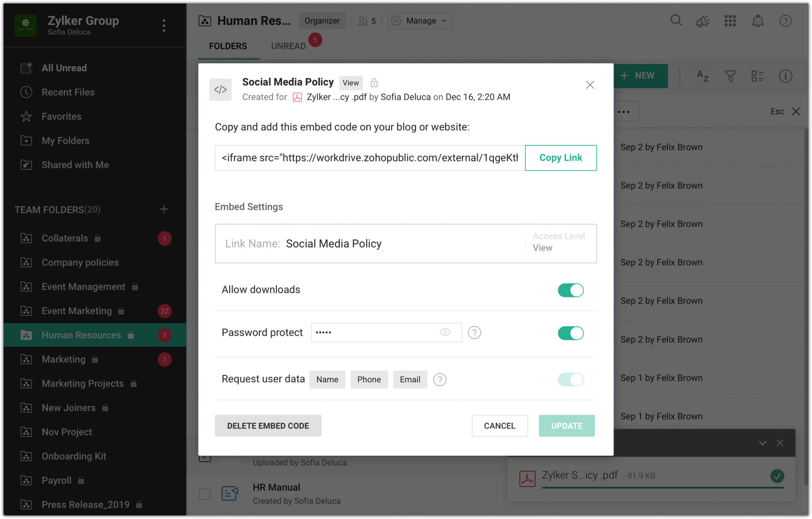Disable the Allow downloads toggle
This screenshot has height=519, width=812.
[x=571, y=290]
